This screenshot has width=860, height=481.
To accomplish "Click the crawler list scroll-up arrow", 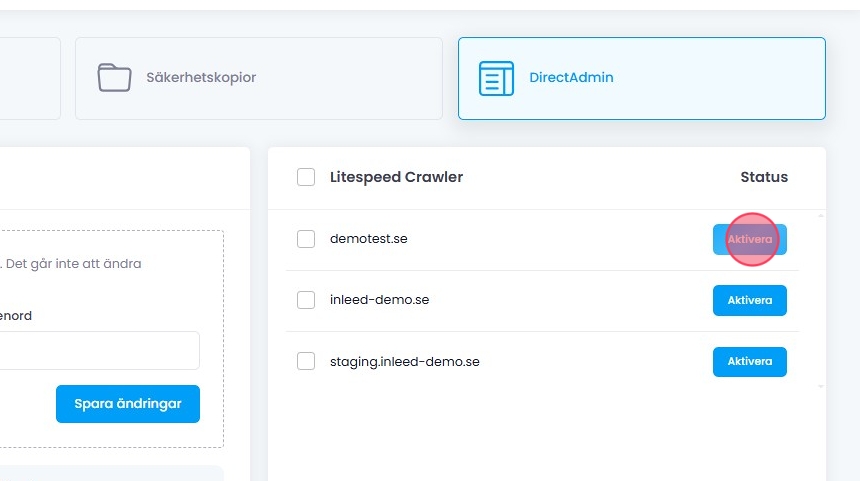I will (821, 216).
